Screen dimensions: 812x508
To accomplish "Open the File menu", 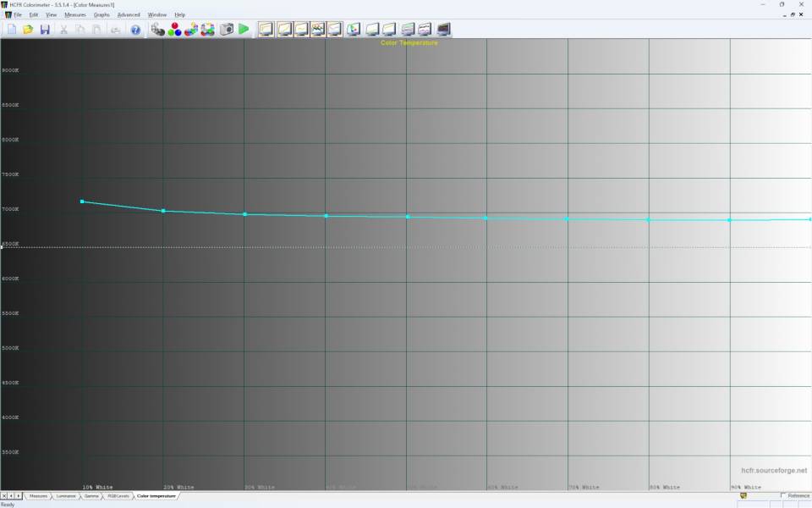I will pos(18,14).
